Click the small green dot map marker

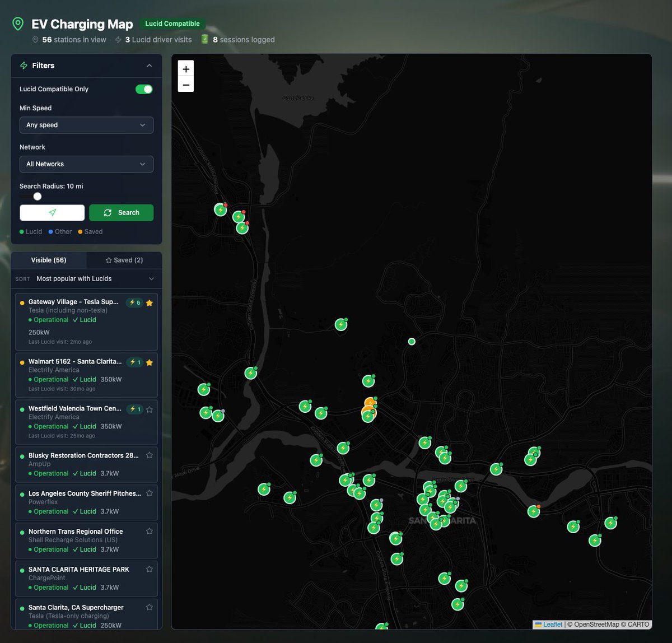click(412, 342)
